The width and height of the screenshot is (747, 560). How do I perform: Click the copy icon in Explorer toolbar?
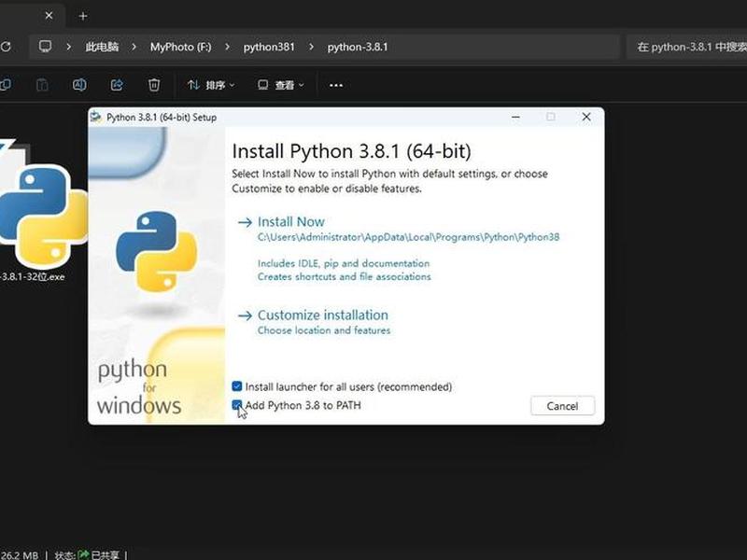coord(6,85)
